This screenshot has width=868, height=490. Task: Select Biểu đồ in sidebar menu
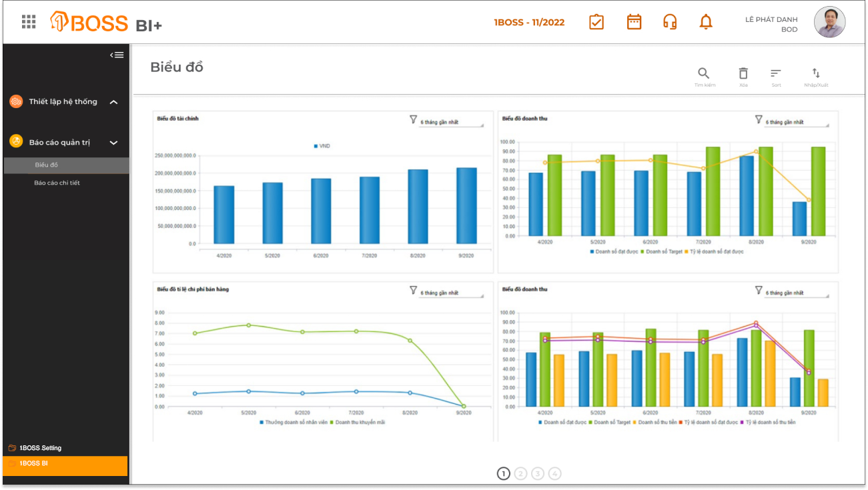pos(47,165)
